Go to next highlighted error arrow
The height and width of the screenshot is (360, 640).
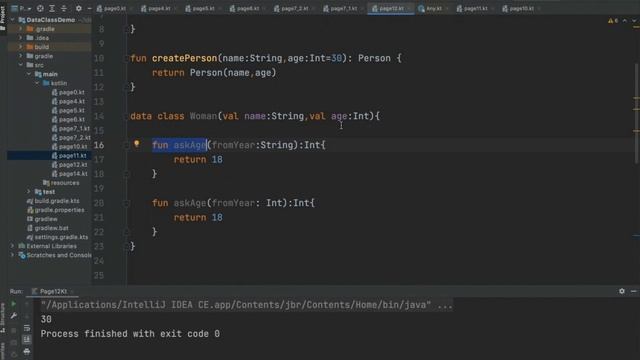point(634,20)
